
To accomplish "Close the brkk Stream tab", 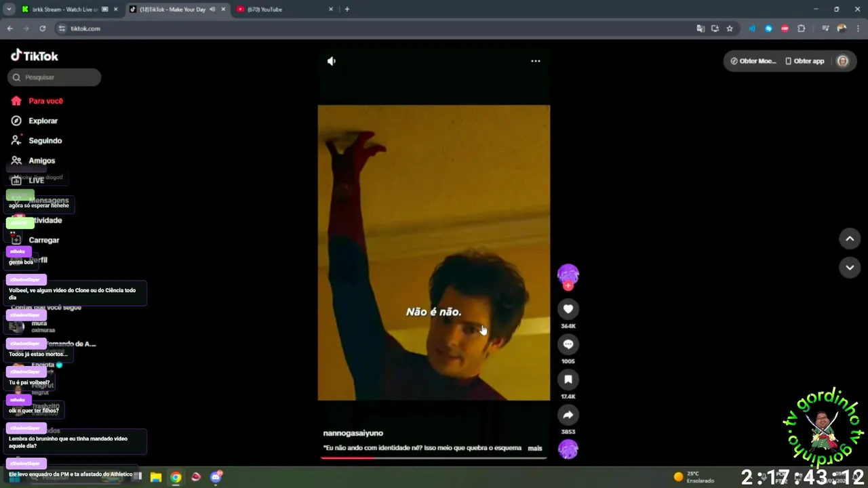I will point(116,9).
